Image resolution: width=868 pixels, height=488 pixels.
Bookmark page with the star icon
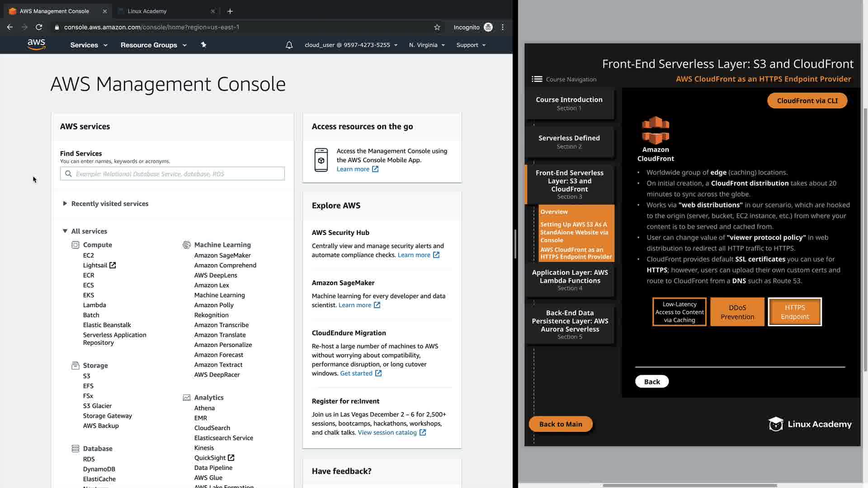point(437,27)
